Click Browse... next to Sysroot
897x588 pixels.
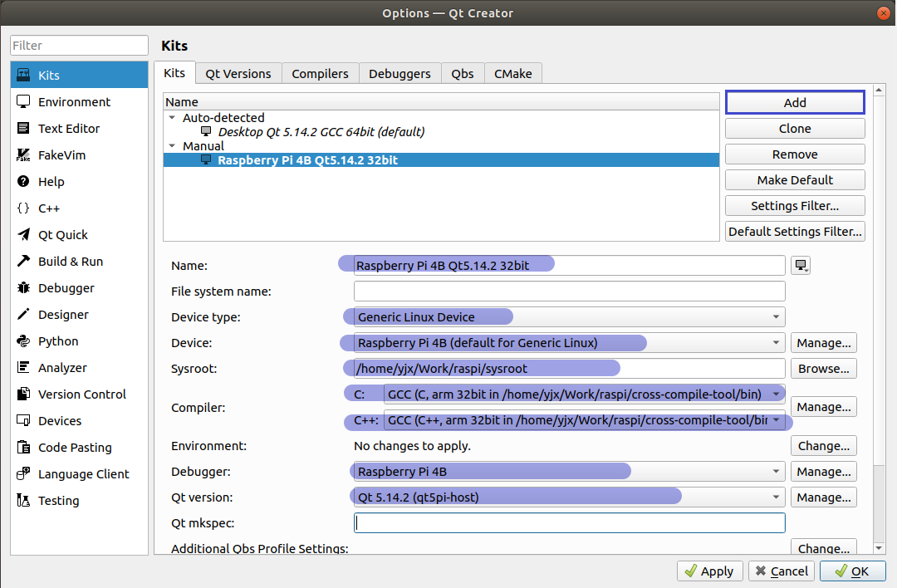point(824,369)
